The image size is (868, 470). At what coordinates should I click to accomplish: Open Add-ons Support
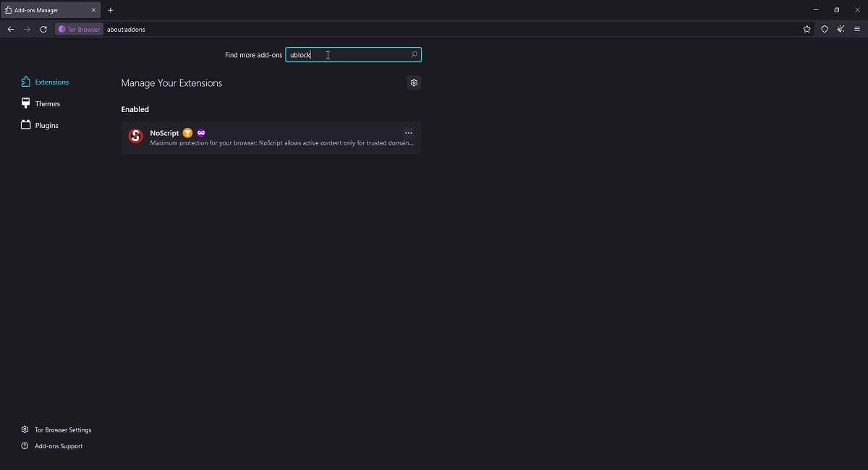[58, 446]
